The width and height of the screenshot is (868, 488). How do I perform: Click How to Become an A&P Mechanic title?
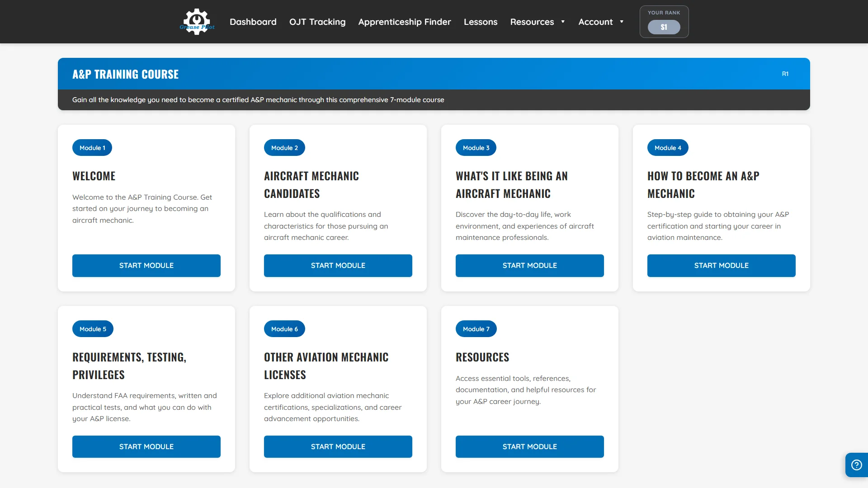pos(703,185)
